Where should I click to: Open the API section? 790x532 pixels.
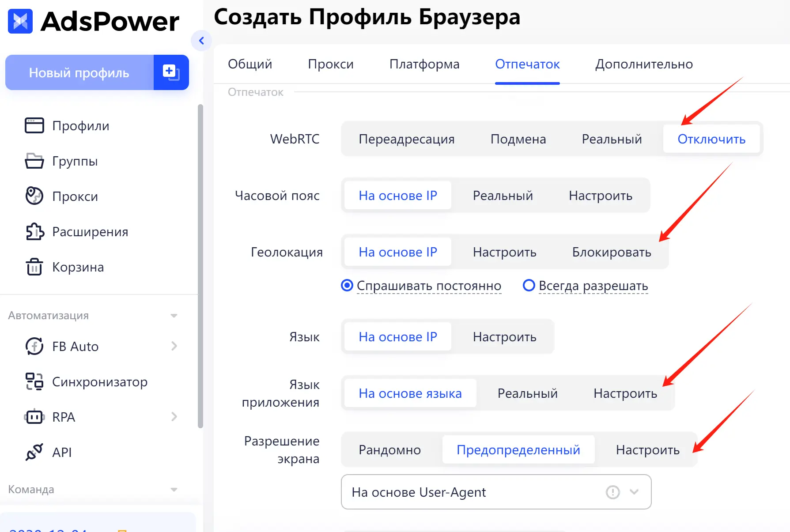coord(62,452)
